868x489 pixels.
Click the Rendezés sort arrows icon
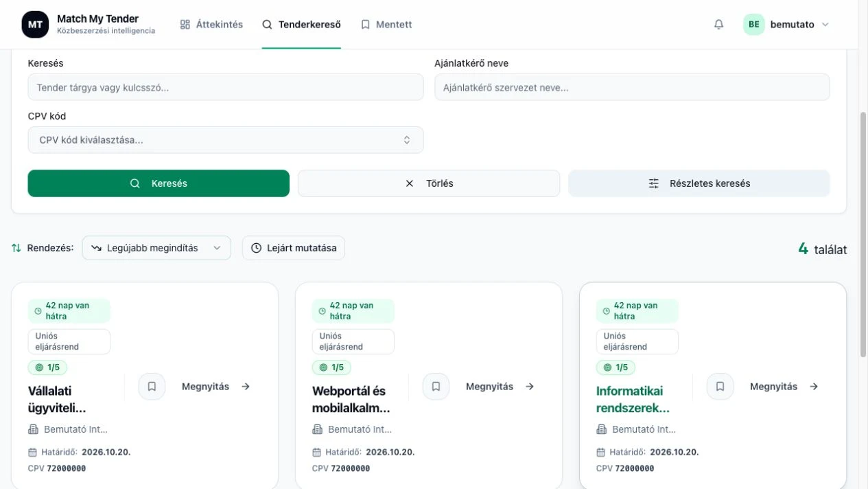16,248
